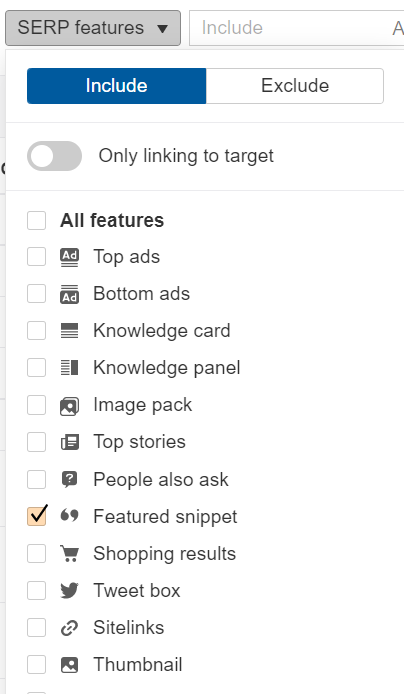Screen dimensions: 404x694
Task: Switch to the Exclude tab
Action: pyautogui.click(x=295, y=86)
